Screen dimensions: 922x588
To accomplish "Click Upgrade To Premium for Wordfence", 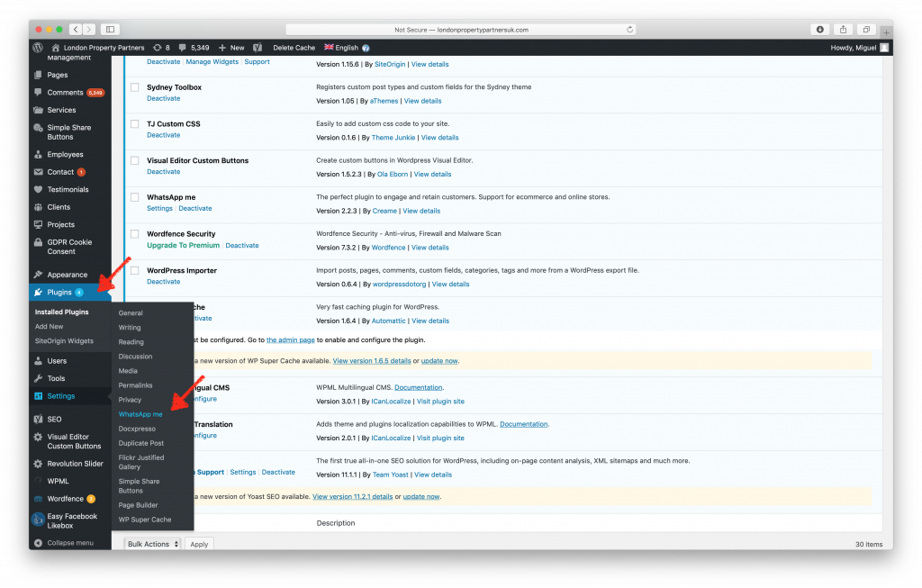I will [183, 246].
